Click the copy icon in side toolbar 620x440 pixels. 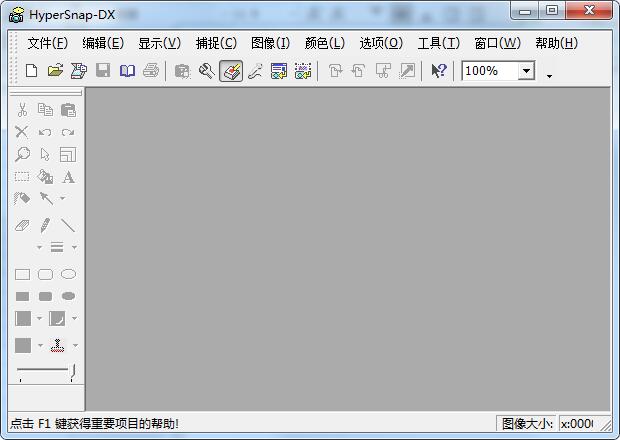(x=45, y=110)
